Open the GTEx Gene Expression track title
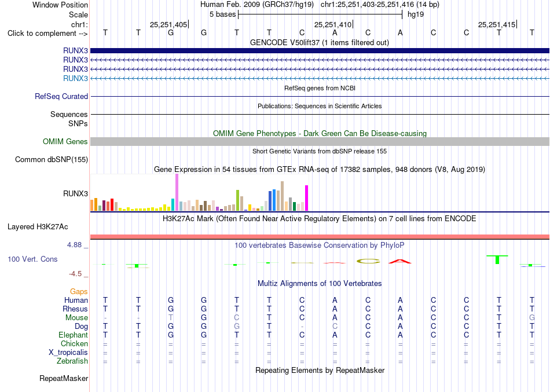Image resolution: width=550 pixels, height=392 pixels. click(x=320, y=170)
